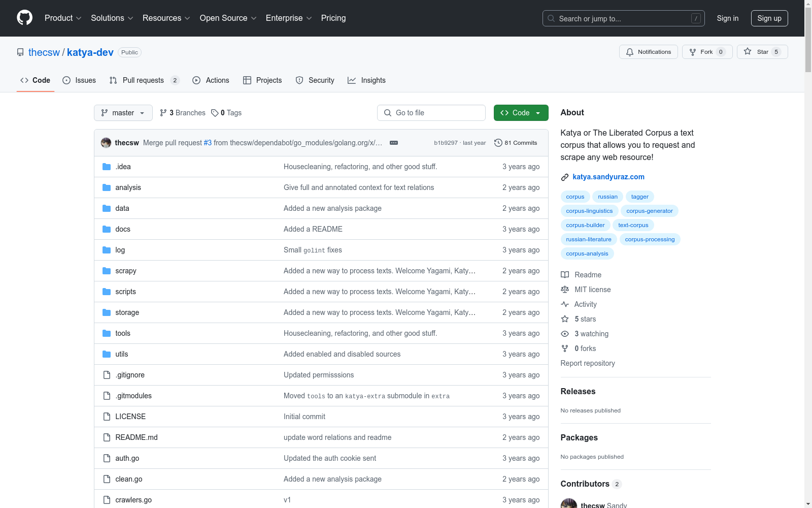This screenshot has width=812, height=508.
Task: Click the scales icon next to MIT license
Action: (x=565, y=290)
